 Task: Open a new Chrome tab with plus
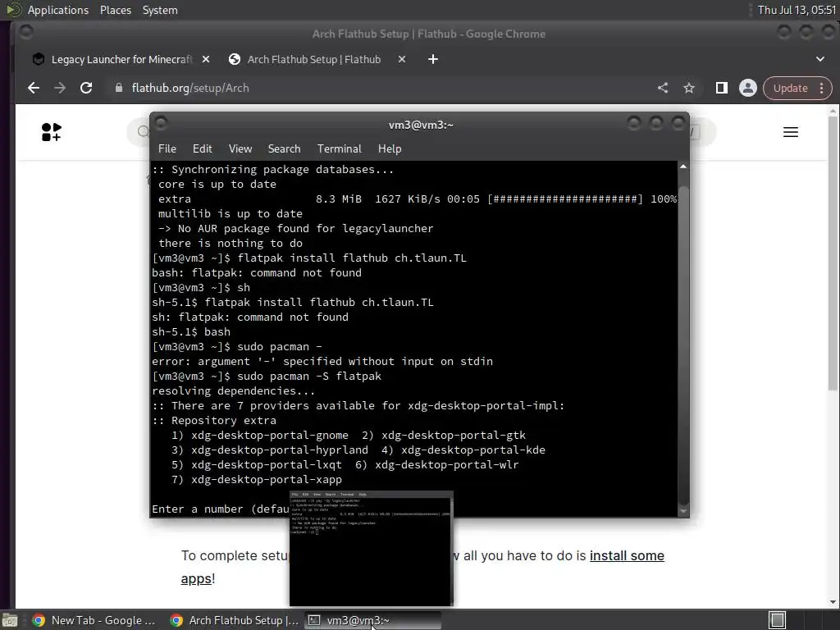[433, 59]
